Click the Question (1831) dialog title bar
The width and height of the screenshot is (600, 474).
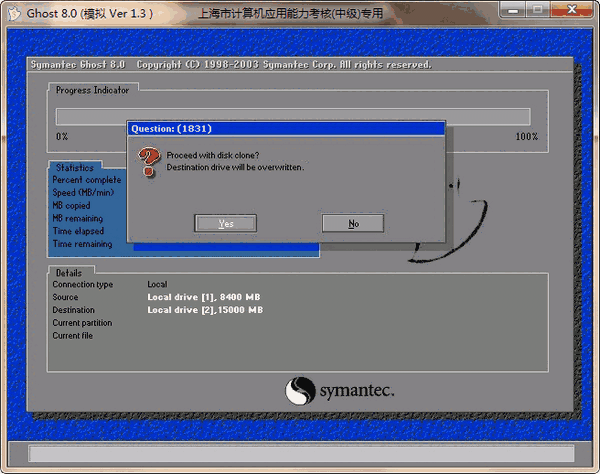point(285,128)
